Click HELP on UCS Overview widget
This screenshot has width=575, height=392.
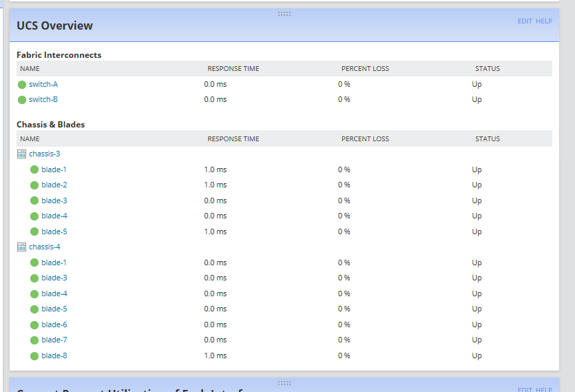(x=544, y=21)
